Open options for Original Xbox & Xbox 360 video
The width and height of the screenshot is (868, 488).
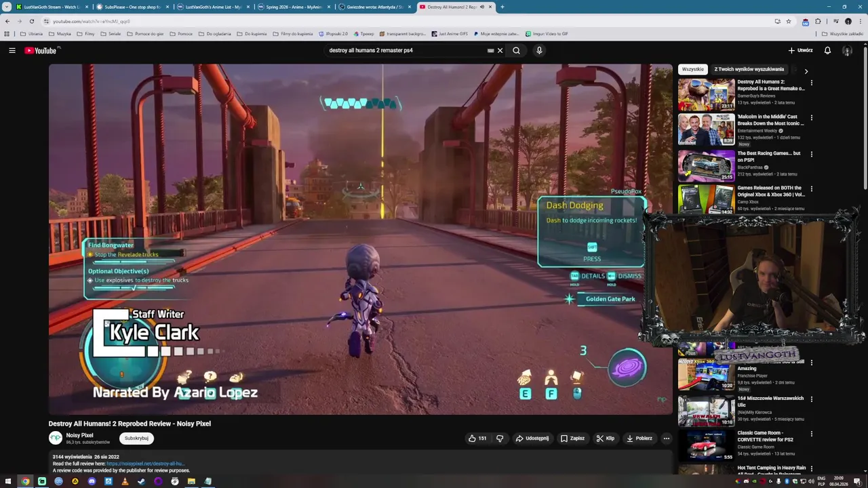coord(811,189)
